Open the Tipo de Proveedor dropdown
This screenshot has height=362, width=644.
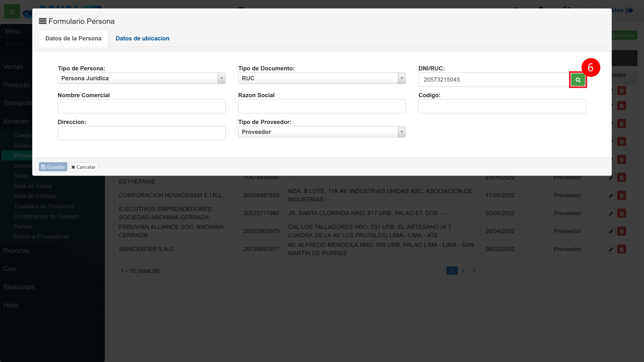(322, 132)
